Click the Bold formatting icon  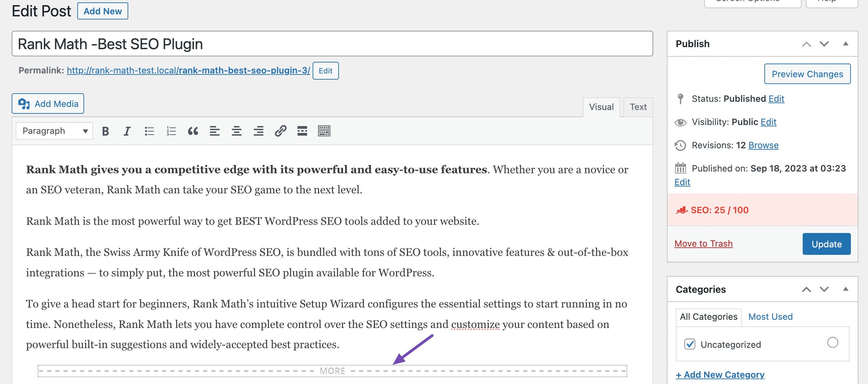105,131
